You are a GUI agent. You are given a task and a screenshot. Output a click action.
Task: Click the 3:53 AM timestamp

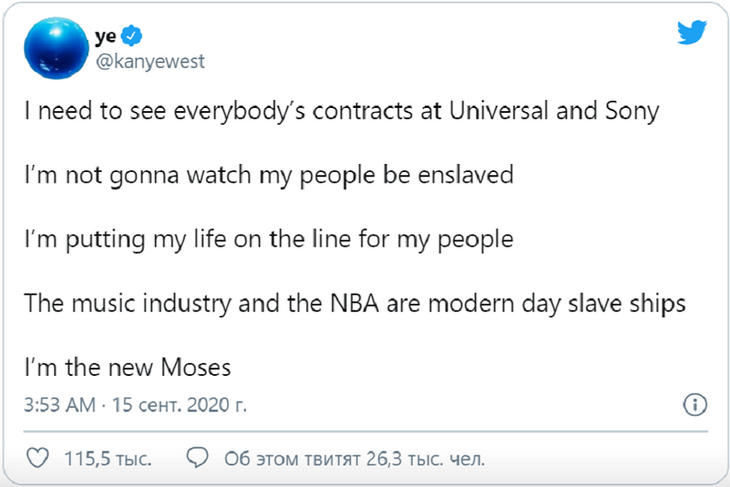[x=60, y=407]
